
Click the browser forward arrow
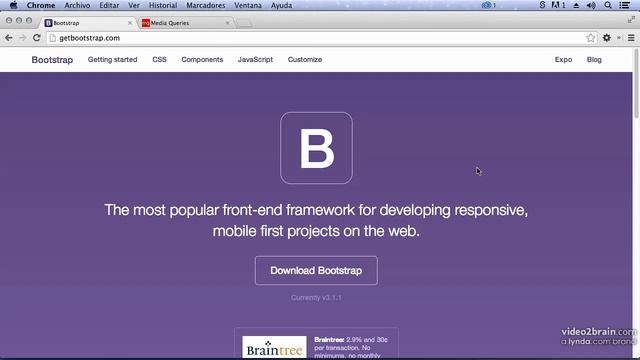coord(22,38)
